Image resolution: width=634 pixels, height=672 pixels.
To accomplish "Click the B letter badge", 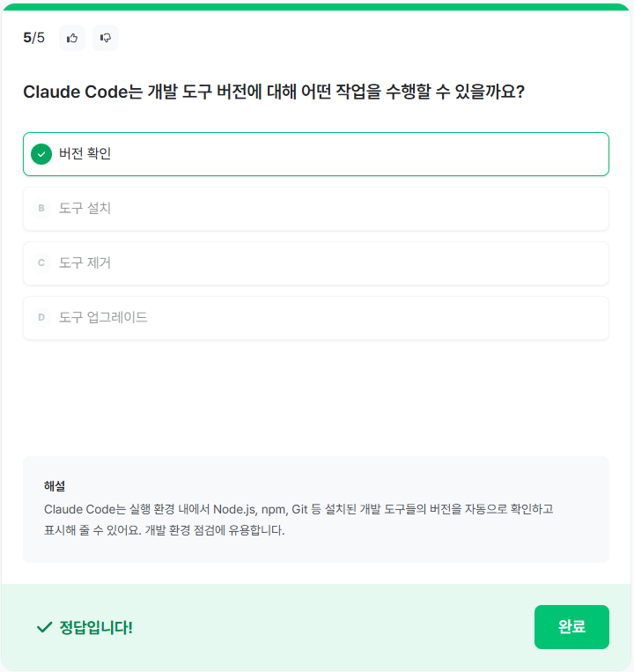I will [41, 209].
